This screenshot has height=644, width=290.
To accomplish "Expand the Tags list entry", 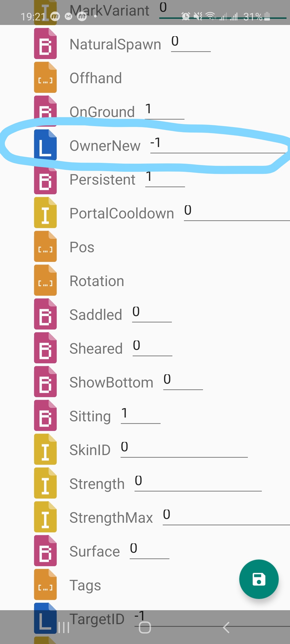I will pos(85,585).
